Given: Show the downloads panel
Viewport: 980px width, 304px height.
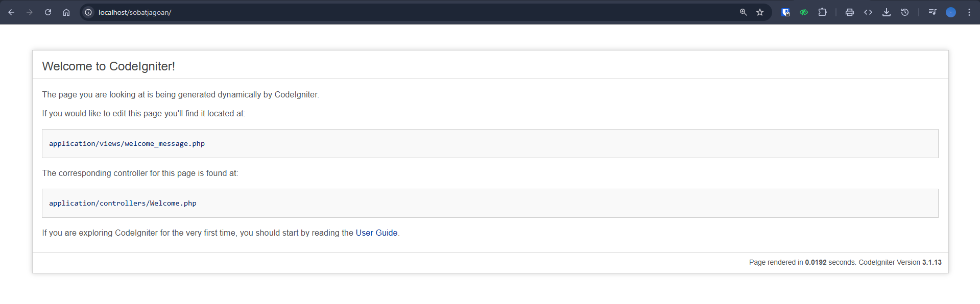Looking at the screenshot, I should (887, 12).
